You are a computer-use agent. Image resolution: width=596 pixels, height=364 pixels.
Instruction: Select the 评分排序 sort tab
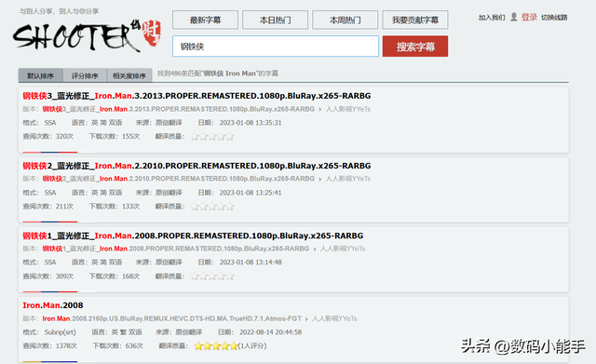tap(85, 75)
